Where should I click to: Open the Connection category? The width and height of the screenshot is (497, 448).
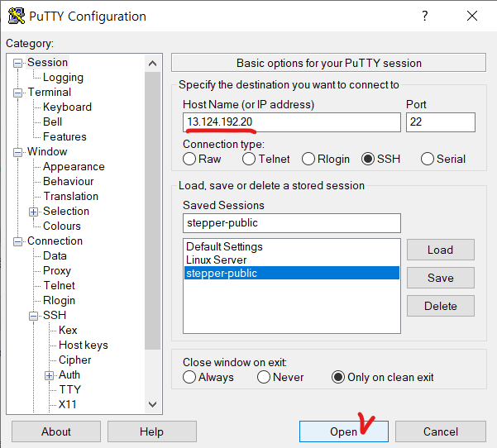click(55, 241)
